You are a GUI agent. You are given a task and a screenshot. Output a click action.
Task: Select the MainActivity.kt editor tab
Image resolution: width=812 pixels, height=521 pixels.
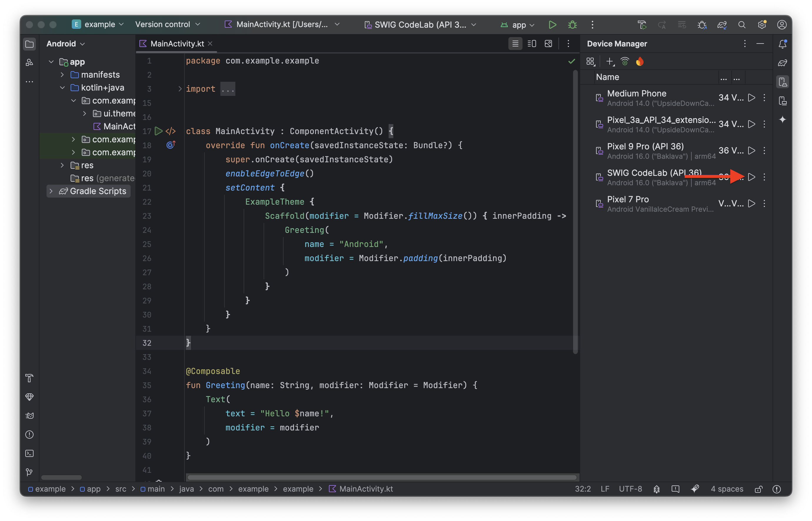click(177, 44)
